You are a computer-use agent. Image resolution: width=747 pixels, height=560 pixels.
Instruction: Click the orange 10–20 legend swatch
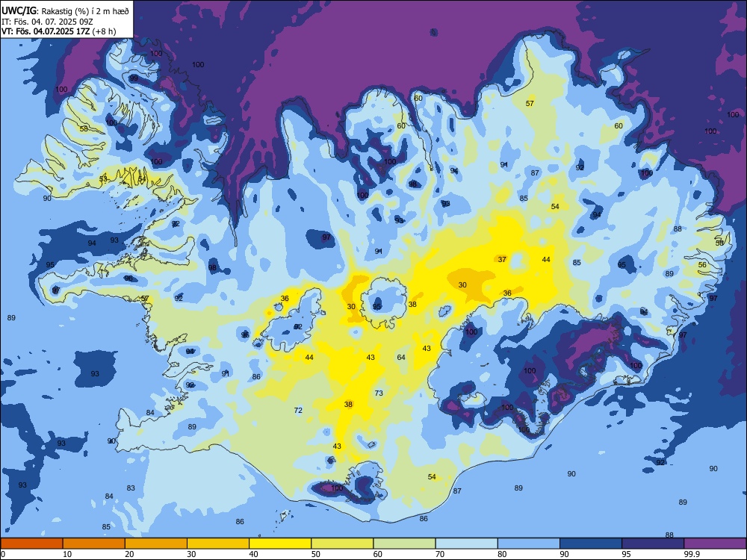(94, 544)
